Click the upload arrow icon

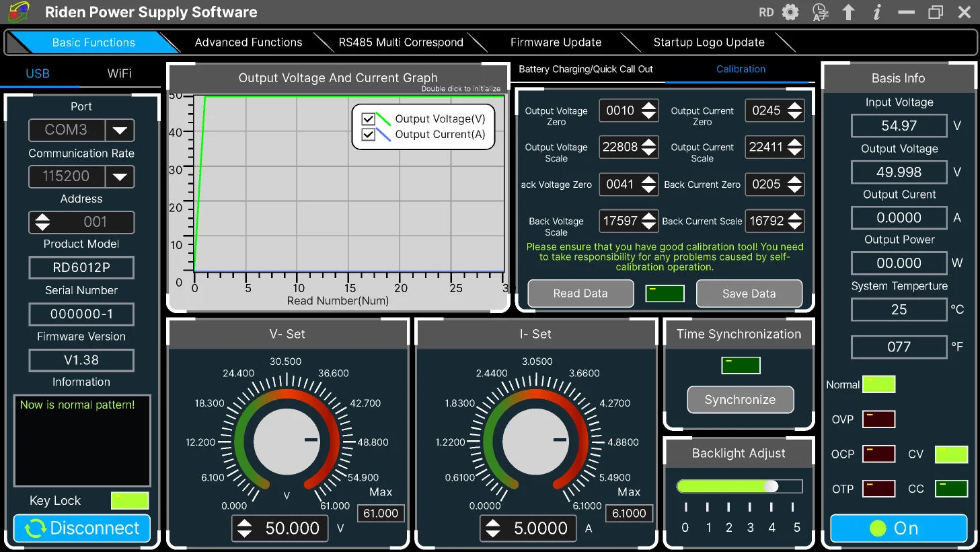pyautogui.click(x=849, y=12)
